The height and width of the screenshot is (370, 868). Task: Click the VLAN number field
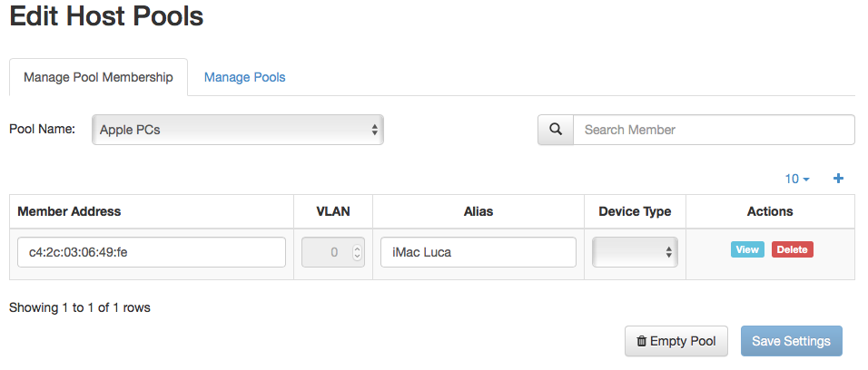click(x=333, y=252)
